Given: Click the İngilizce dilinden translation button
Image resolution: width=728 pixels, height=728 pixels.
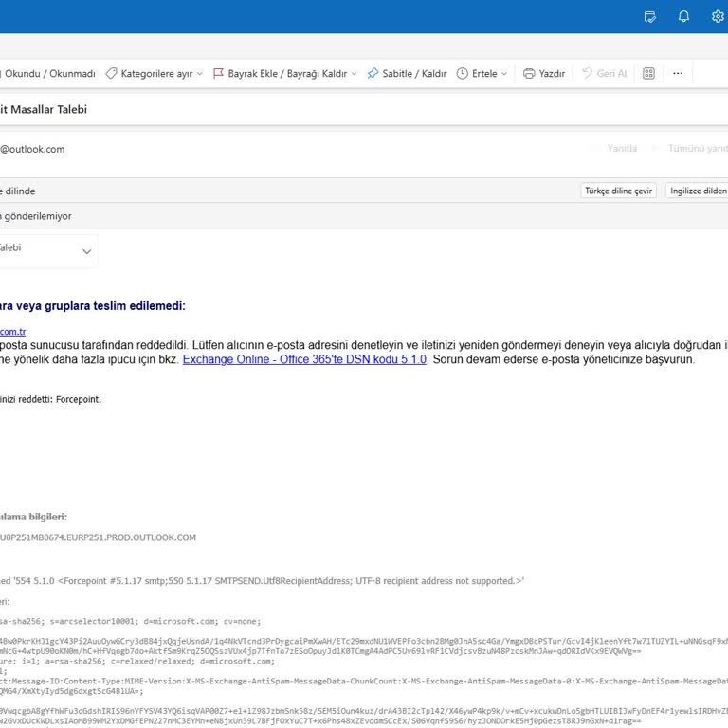Looking at the screenshot, I should [x=698, y=191].
